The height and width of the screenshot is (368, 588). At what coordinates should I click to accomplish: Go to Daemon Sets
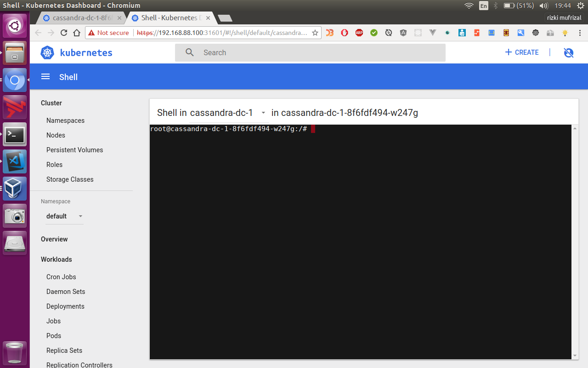[66, 292]
